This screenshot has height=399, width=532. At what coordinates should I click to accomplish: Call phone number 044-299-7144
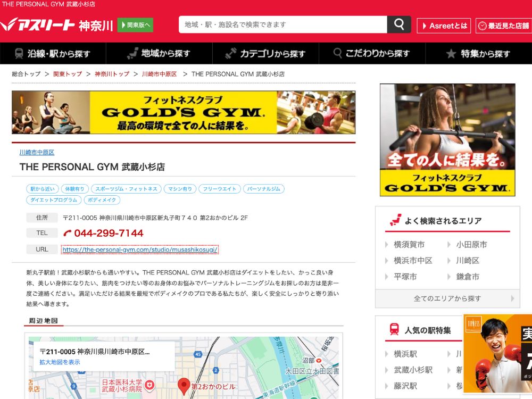point(109,233)
